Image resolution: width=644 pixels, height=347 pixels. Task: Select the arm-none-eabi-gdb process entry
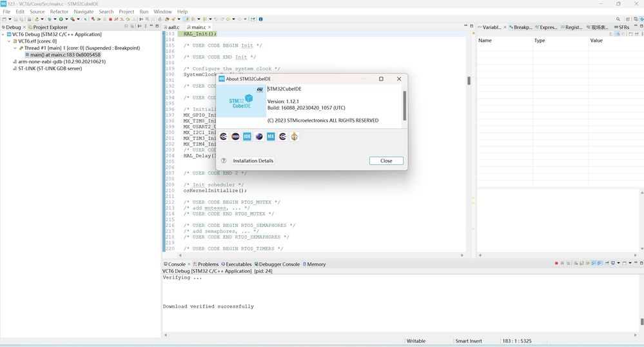[59, 62]
